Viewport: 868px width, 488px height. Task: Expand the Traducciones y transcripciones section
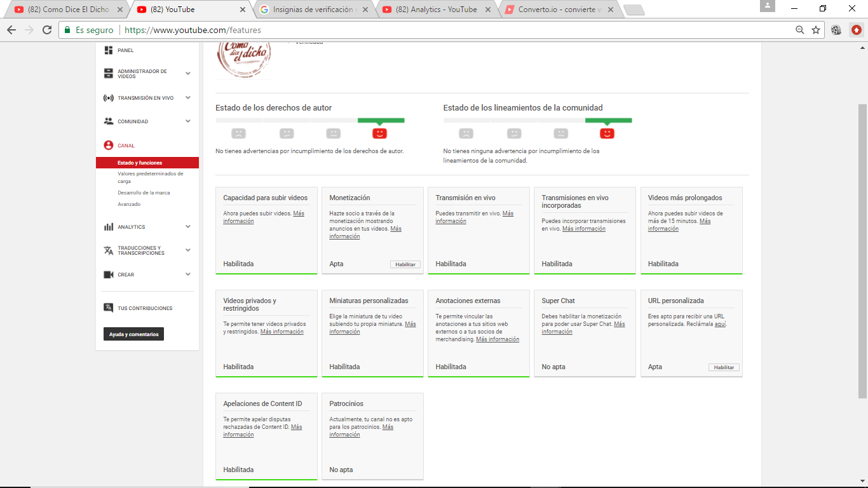(188, 250)
